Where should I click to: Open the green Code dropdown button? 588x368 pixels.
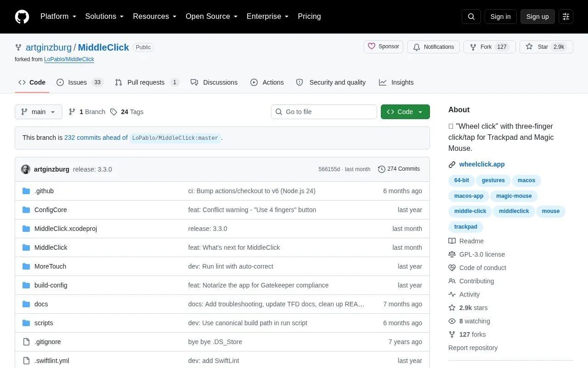[x=405, y=112]
